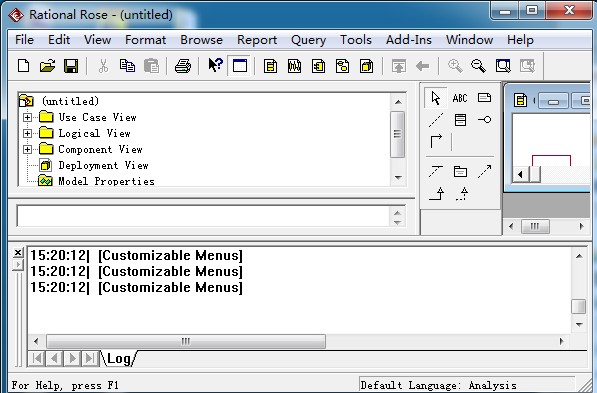Click in the documentation text field
This screenshot has height=393, width=597.
point(203,216)
